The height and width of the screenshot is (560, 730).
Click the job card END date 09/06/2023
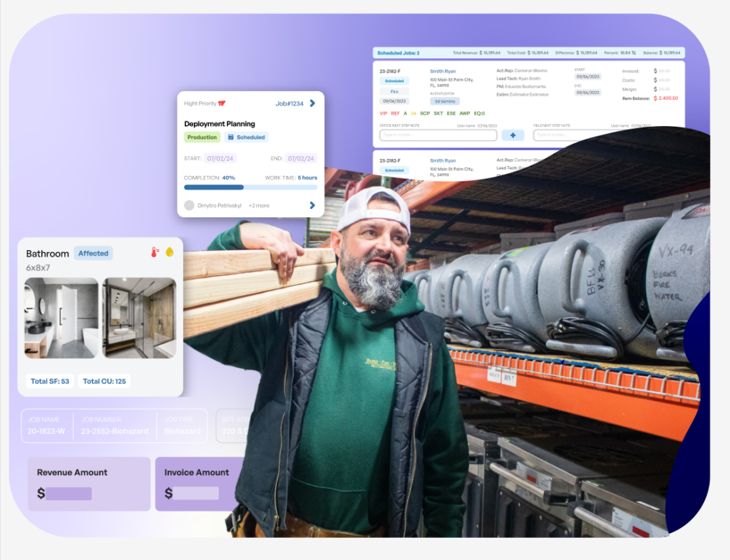pyautogui.click(x=588, y=93)
